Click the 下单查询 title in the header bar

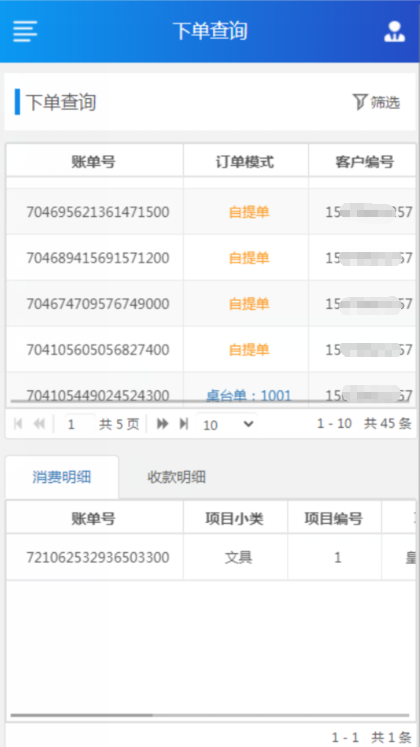(210, 31)
